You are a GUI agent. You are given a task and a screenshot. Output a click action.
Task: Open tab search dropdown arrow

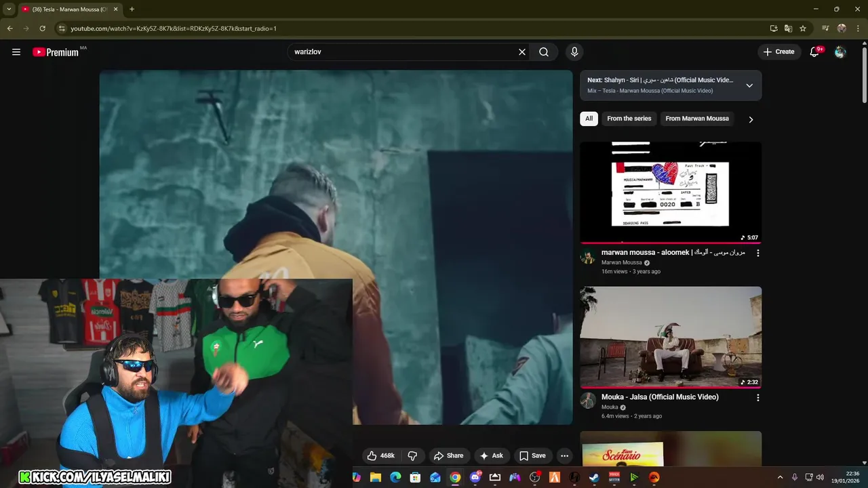[9, 9]
